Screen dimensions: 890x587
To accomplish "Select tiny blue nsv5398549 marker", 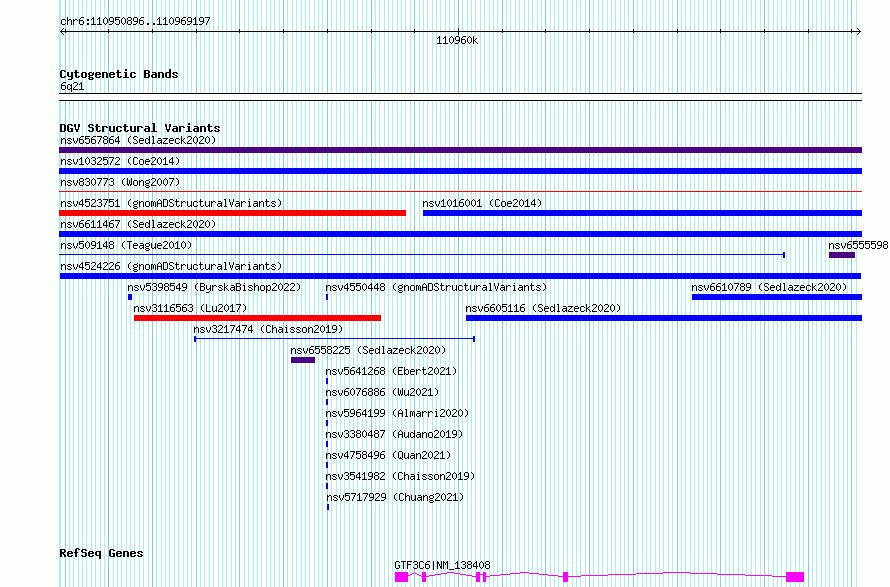I will click(130, 297).
